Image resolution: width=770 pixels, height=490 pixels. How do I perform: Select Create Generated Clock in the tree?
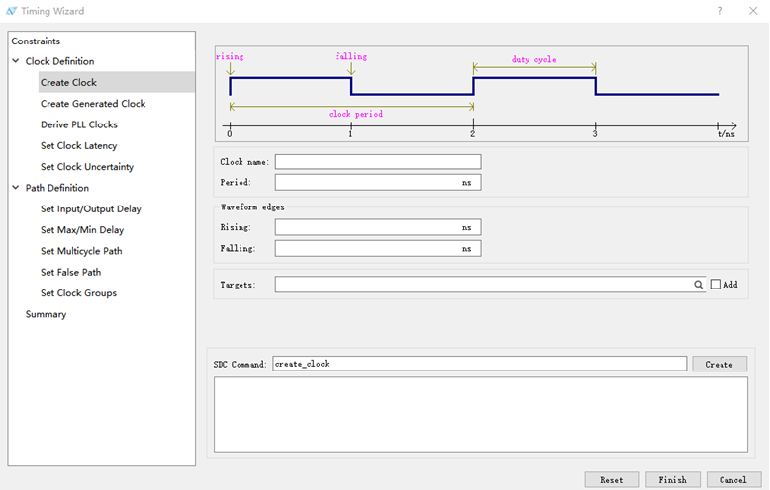93,104
